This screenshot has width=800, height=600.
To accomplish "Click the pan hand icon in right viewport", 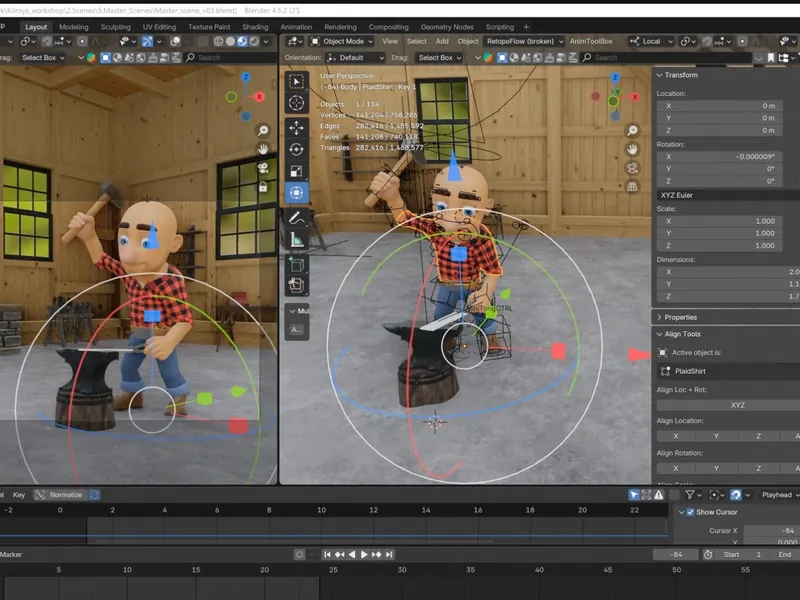I will click(632, 149).
